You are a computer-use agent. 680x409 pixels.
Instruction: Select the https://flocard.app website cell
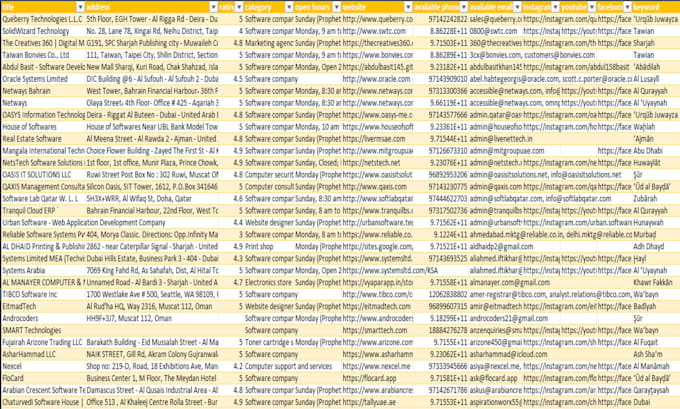pyautogui.click(x=377, y=378)
